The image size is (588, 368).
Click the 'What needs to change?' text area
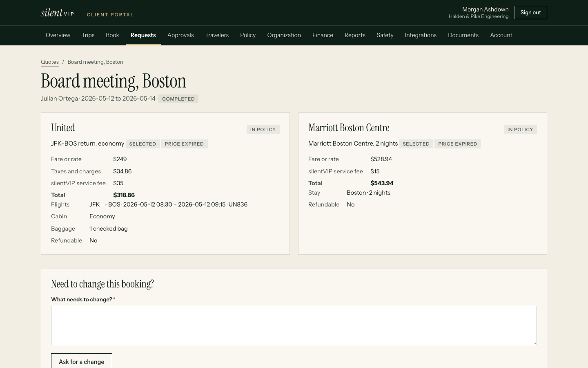(x=294, y=325)
